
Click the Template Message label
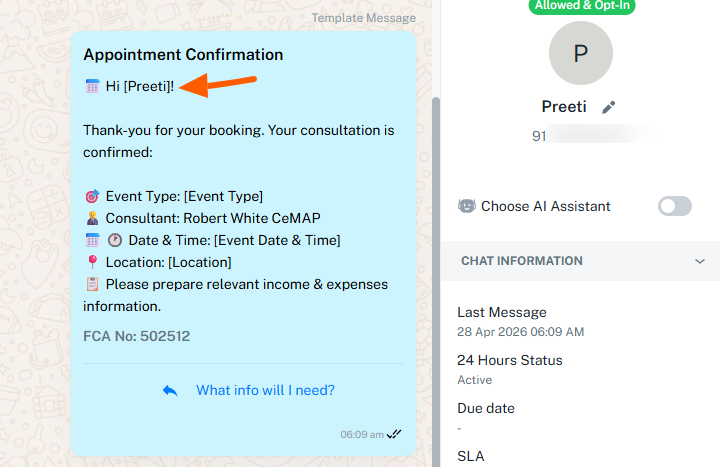click(x=364, y=18)
